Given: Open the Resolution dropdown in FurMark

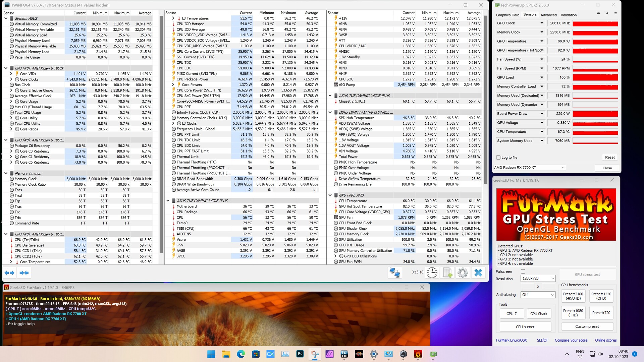Looking at the screenshot, I should pyautogui.click(x=538, y=279).
